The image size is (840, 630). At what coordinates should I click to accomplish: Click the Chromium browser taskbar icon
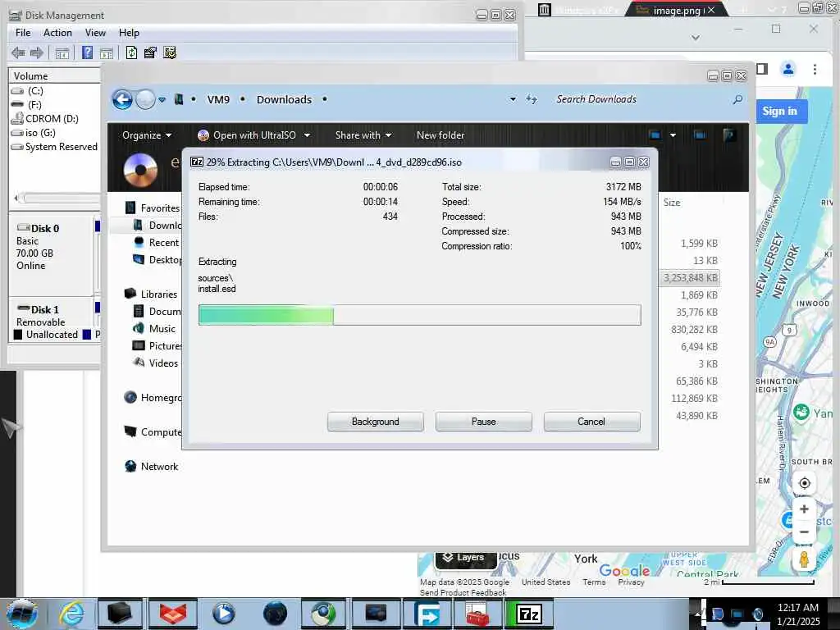[x=325, y=614]
